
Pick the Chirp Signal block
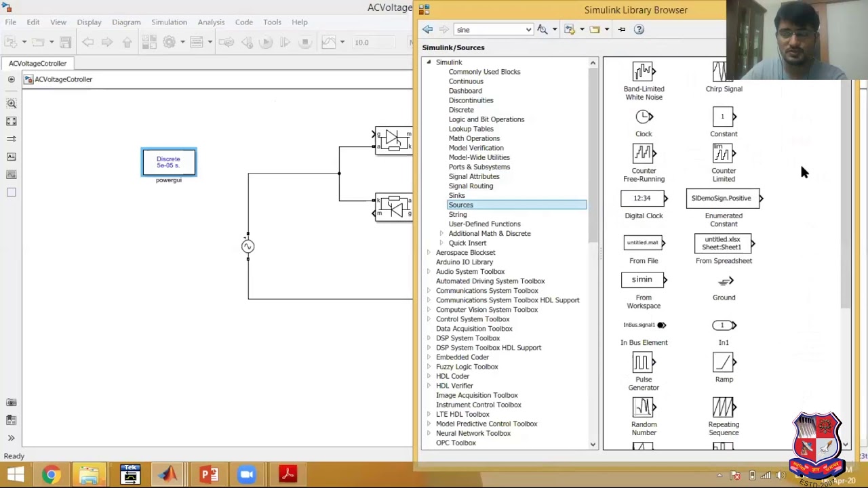723,71
